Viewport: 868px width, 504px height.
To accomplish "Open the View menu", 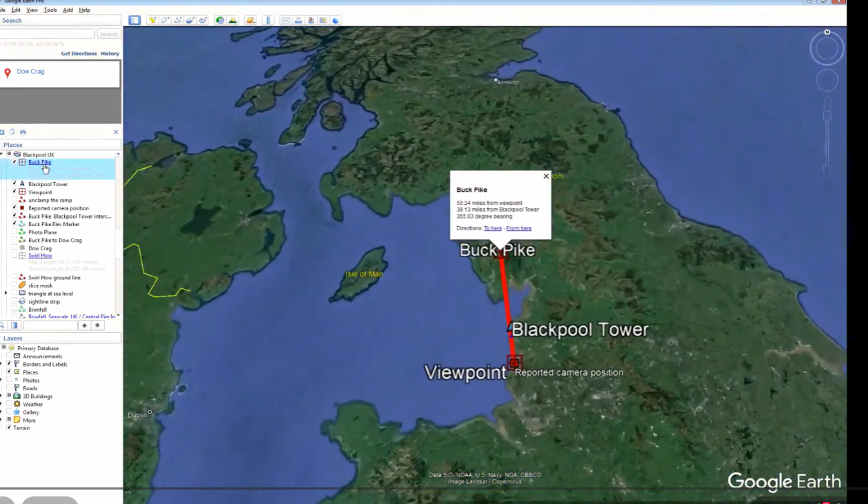I will (32, 10).
